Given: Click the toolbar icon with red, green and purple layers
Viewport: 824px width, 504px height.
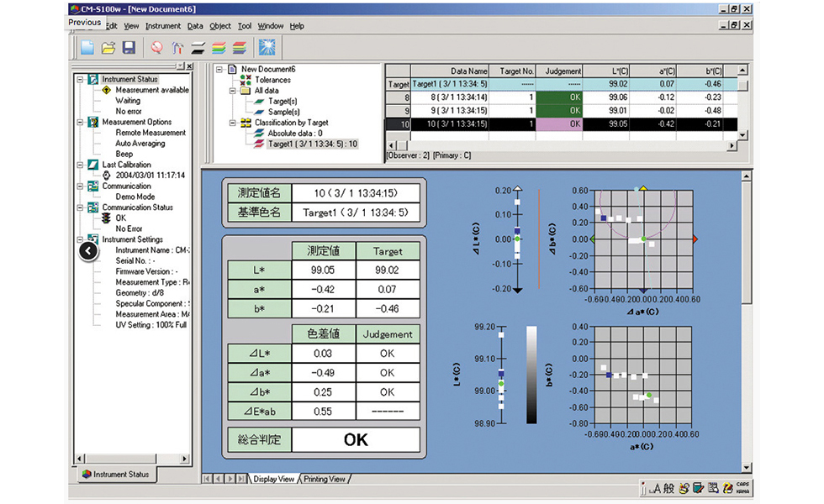Looking at the screenshot, I should tap(240, 49).
